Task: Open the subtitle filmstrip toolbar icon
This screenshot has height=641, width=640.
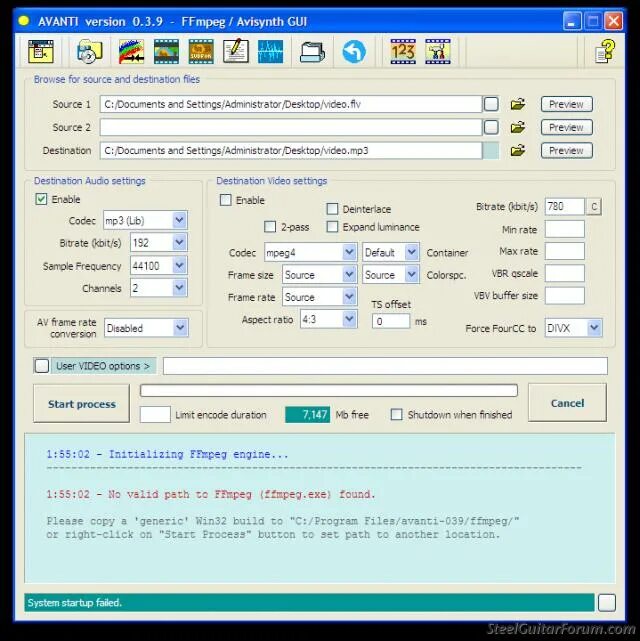Action: pyautogui.click(x=201, y=52)
